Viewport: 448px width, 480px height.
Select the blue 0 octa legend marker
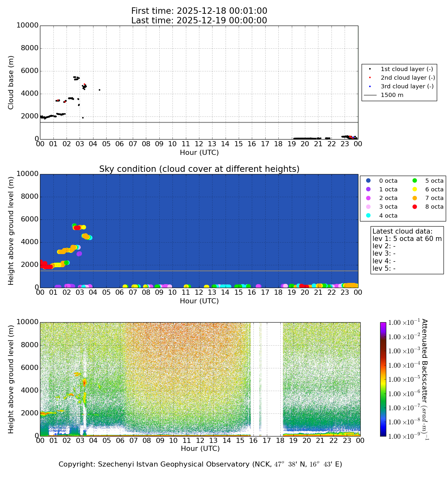368,181
